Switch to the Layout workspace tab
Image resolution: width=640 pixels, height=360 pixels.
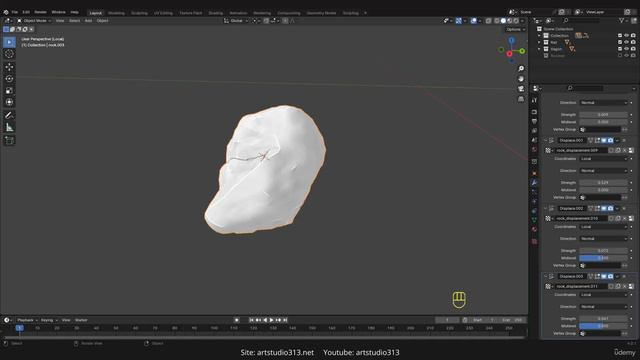tap(96, 13)
